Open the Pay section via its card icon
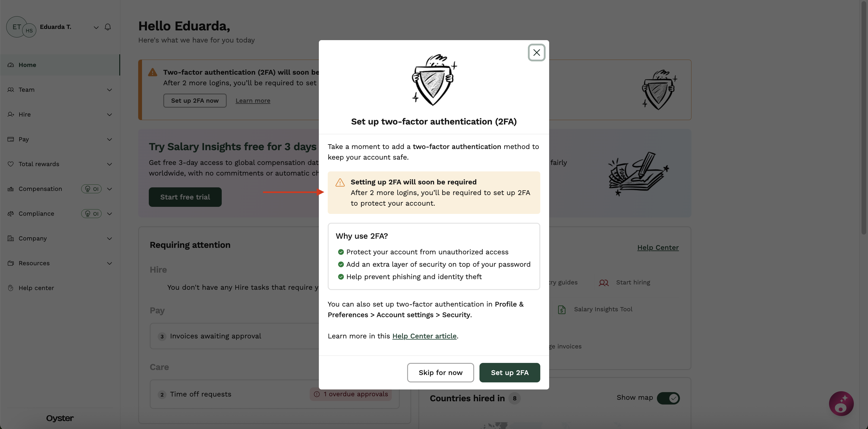Screen dimensions: 868x429 coord(11,139)
